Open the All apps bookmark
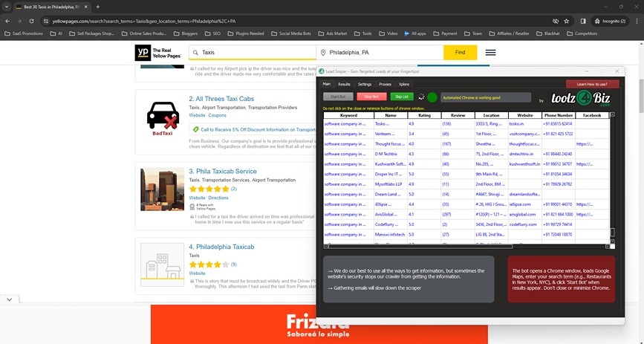This screenshot has height=344, width=644. coord(414,33)
